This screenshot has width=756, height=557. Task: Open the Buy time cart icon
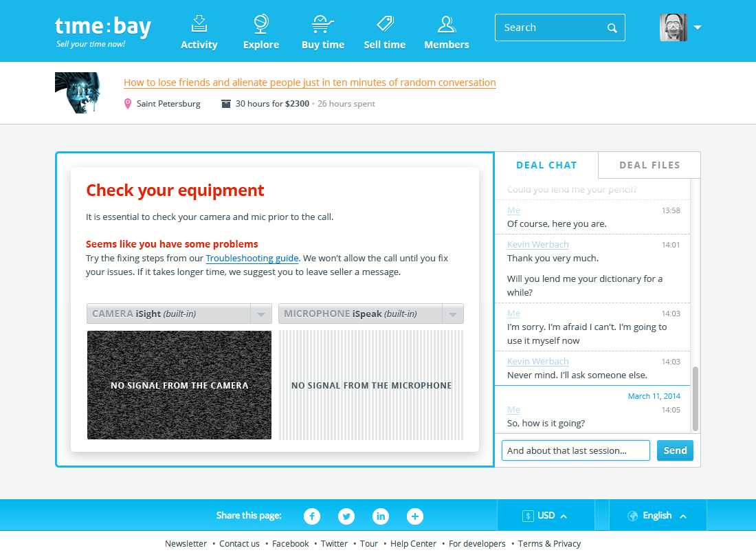tap(322, 23)
